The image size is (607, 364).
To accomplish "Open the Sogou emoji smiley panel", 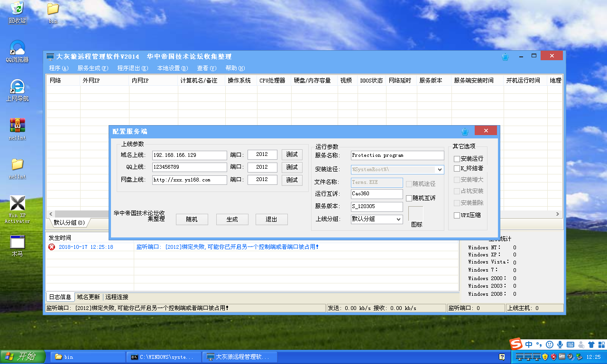I will pyautogui.click(x=550, y=345).
